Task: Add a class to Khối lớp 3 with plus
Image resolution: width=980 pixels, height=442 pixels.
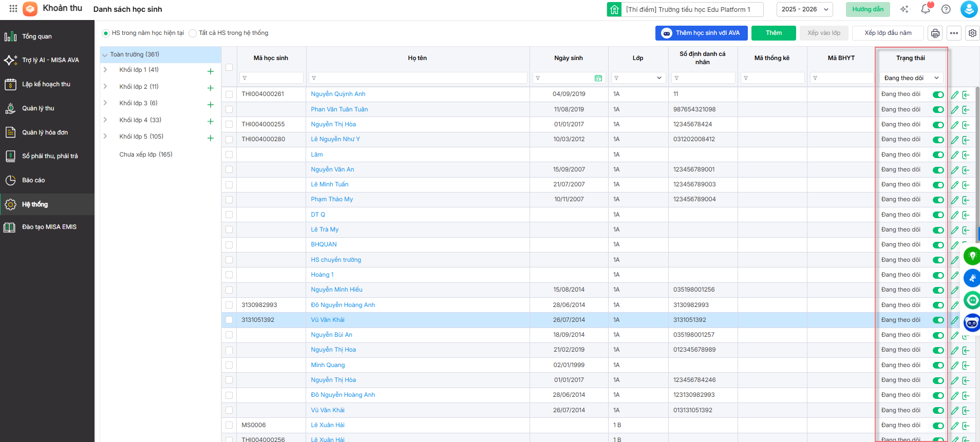Action: coord(210,105)
